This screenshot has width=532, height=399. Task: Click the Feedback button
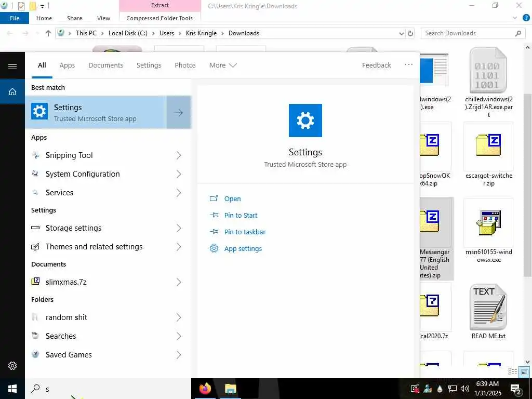(376, 65)
